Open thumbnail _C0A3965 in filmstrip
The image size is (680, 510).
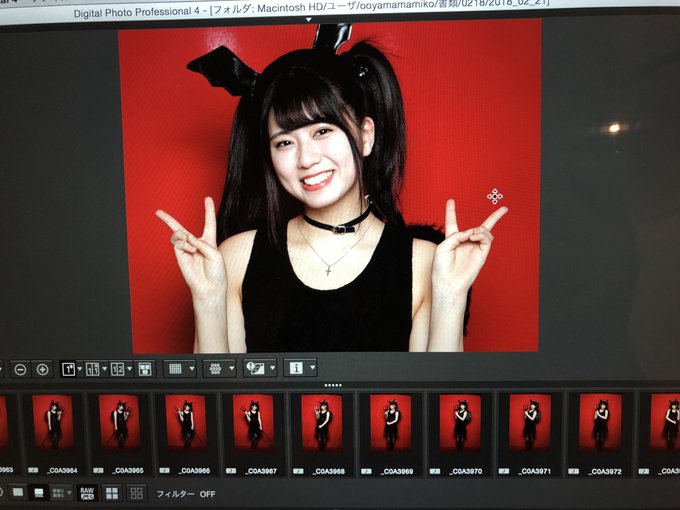(x=119, y=422)
